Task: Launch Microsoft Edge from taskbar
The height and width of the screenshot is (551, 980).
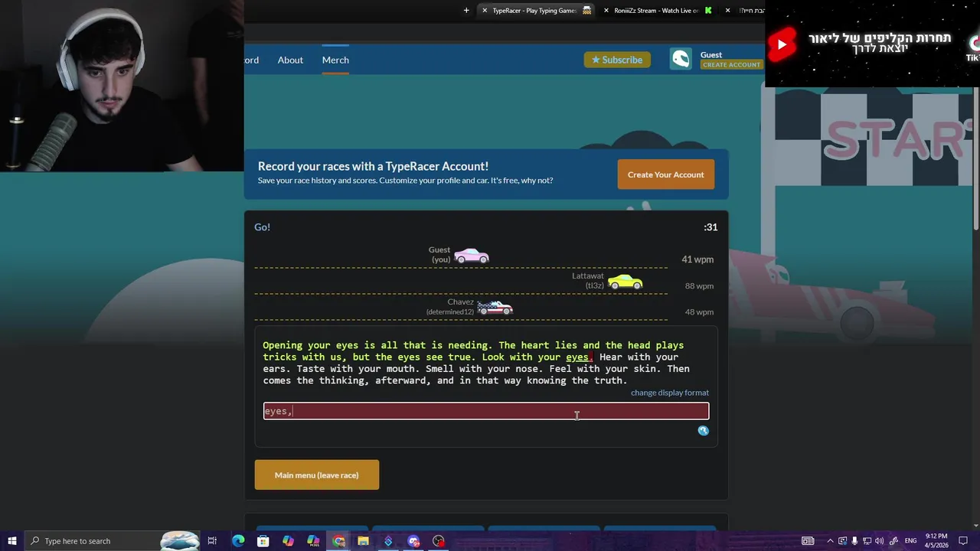Action: coord(238,541)
